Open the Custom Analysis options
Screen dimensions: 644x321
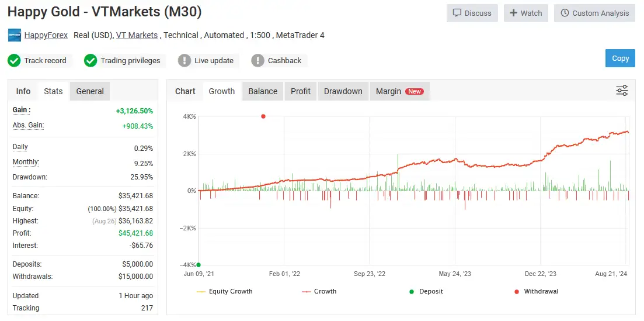(594, 13)
